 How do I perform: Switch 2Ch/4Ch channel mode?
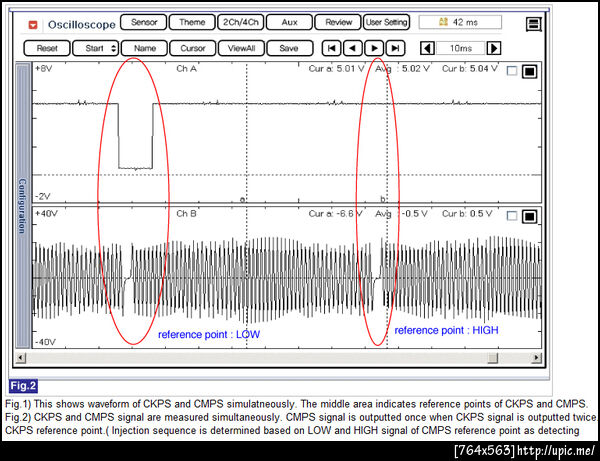[241, 22]
